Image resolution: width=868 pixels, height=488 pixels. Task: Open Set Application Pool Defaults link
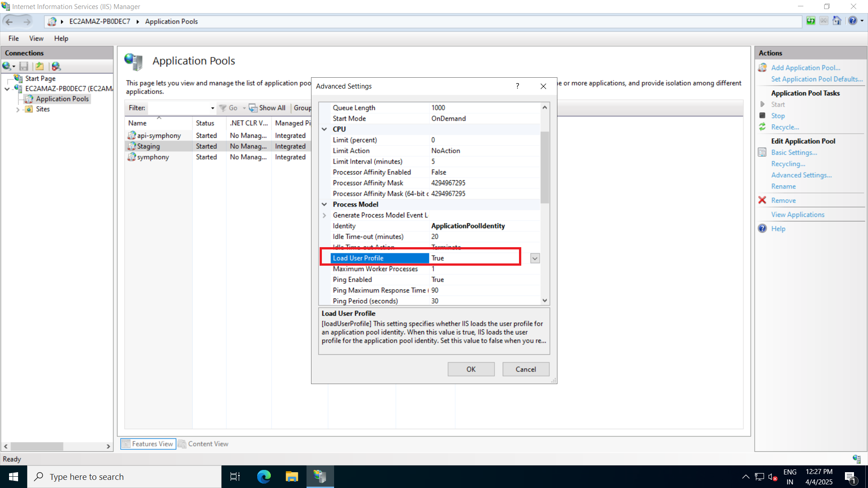816,79
